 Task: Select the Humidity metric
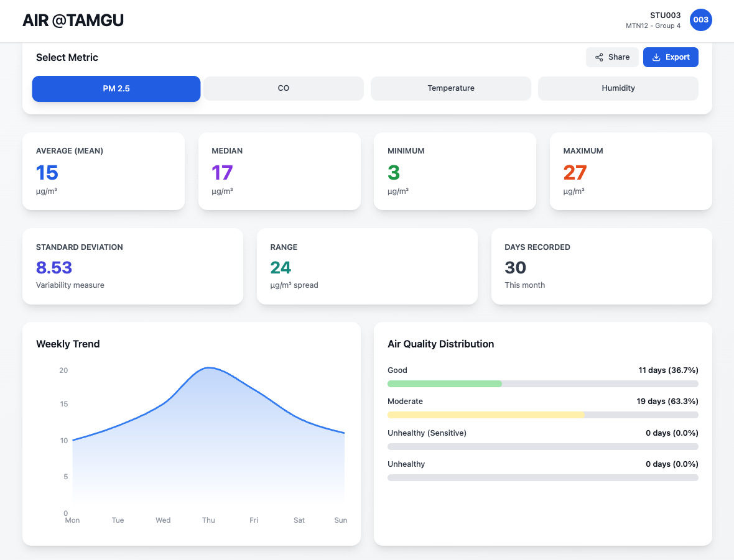coord(618,88)
